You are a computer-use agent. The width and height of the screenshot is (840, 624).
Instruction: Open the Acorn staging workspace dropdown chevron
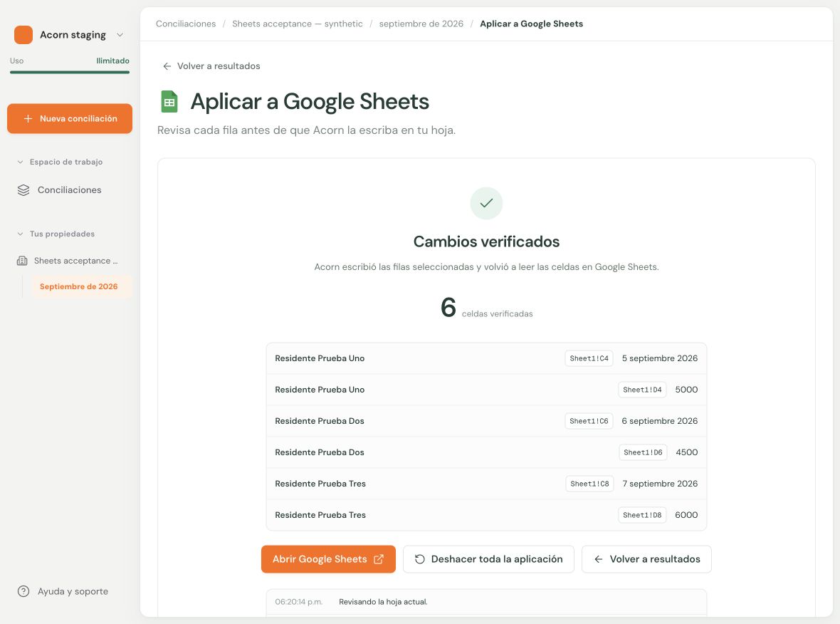click(x=120, y=35)
